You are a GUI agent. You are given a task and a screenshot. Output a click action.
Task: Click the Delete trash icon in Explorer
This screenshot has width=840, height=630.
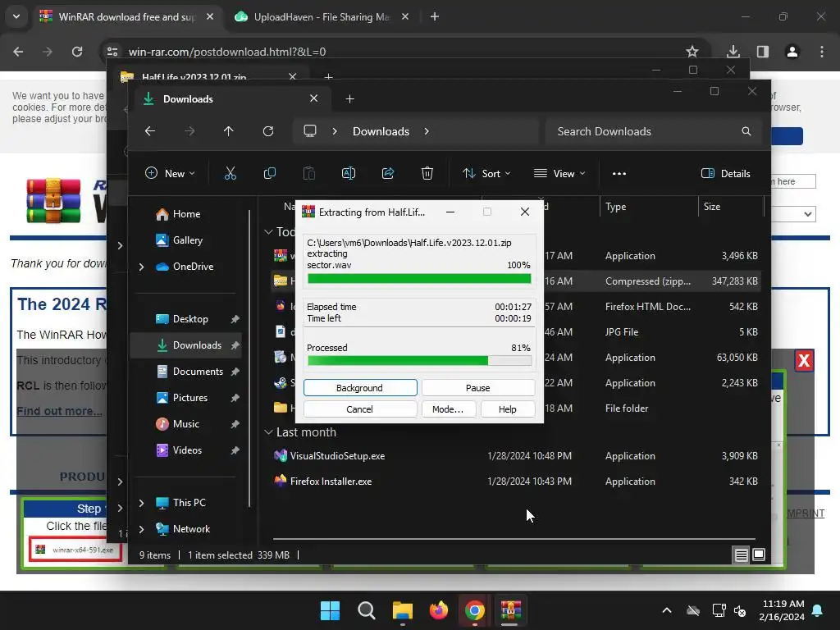click(x=427, y=173)
